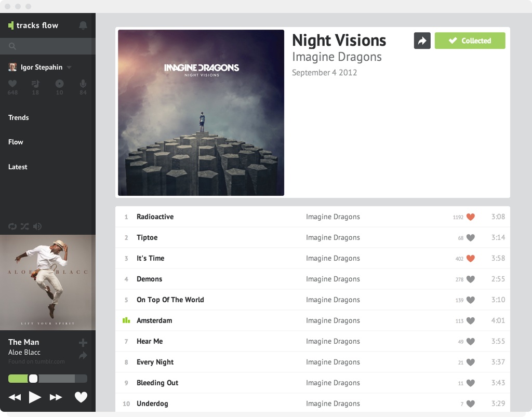The width and height of the screenshot is (532, 417).
Task: Toggle repeat mode
Action: (x=12, y=226)
